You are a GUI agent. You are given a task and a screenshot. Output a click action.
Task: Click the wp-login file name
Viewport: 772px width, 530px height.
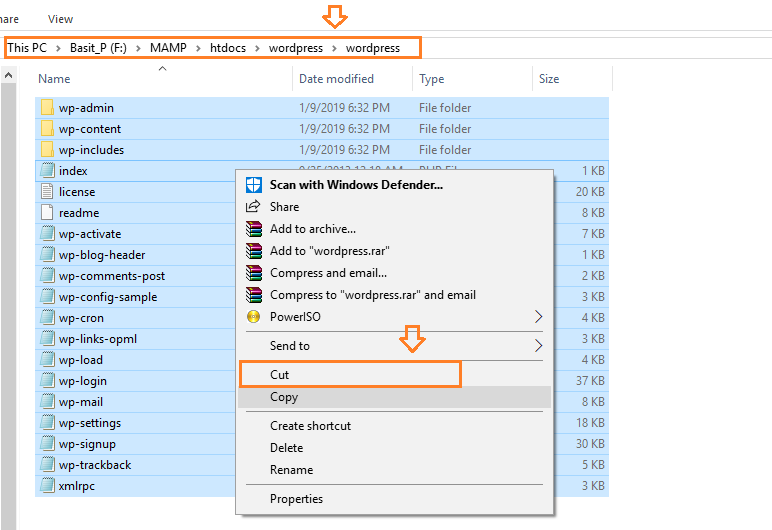click(x=83, y=381)
